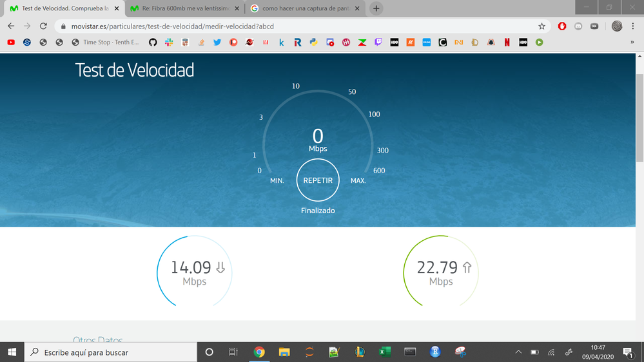This screenshot has width=644, height=362.
Task: Open a new browser tab
Action: 376,8
